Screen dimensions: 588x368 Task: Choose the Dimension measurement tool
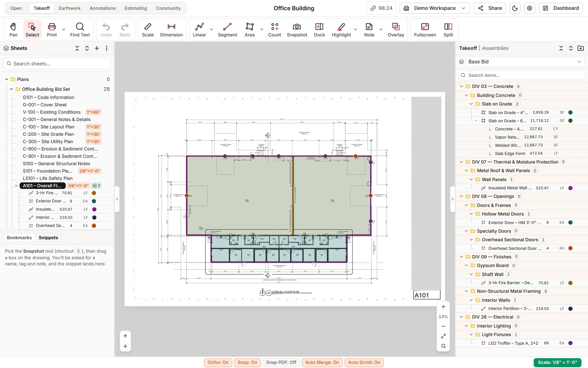(x=171, y=30)
